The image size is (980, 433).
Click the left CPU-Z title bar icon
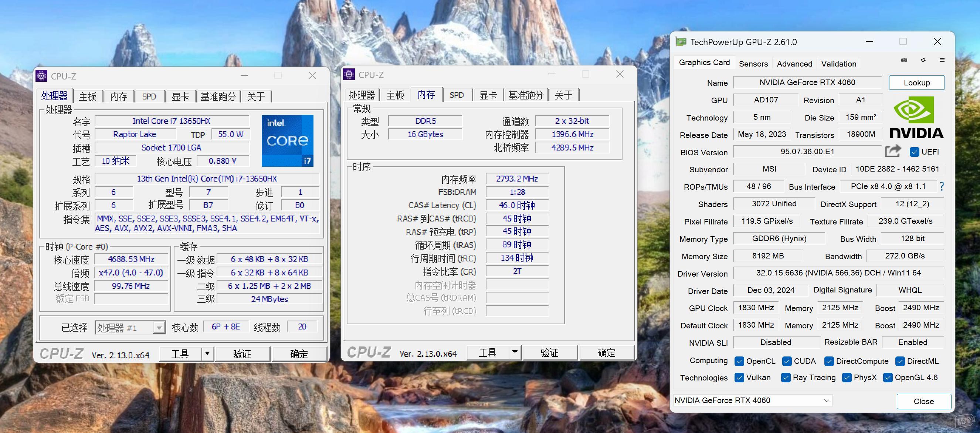click(41, 76)
